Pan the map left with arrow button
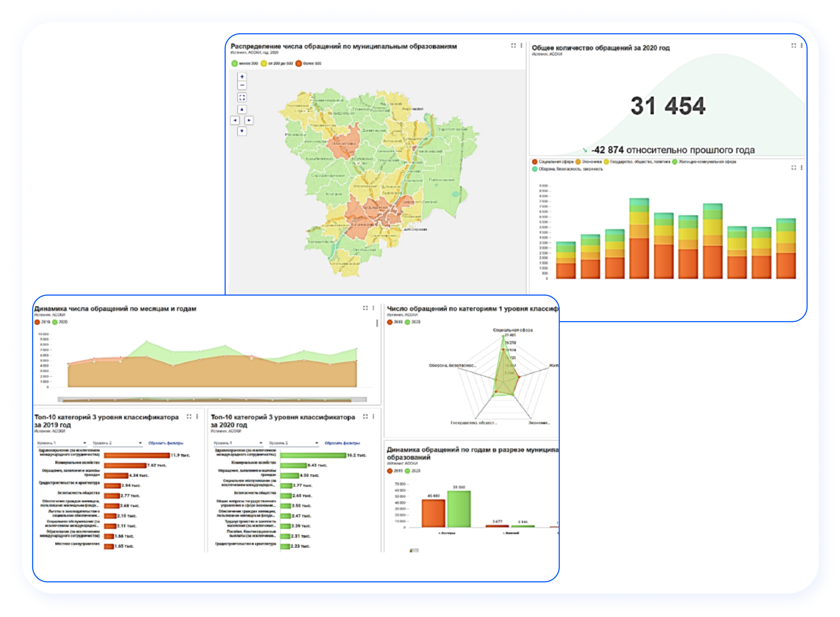This screenshot has height=617, width=840. [x=235, y=120]
